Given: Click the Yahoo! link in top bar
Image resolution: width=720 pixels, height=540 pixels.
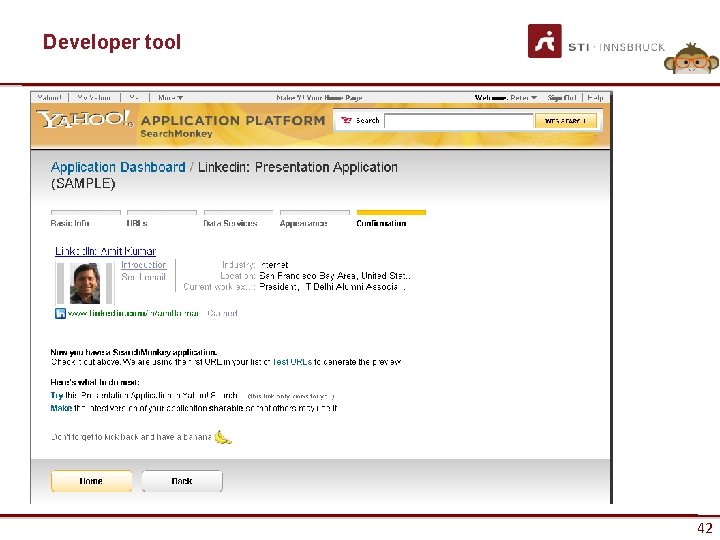Looking at the screenshot, I should [x=49, y=98].
